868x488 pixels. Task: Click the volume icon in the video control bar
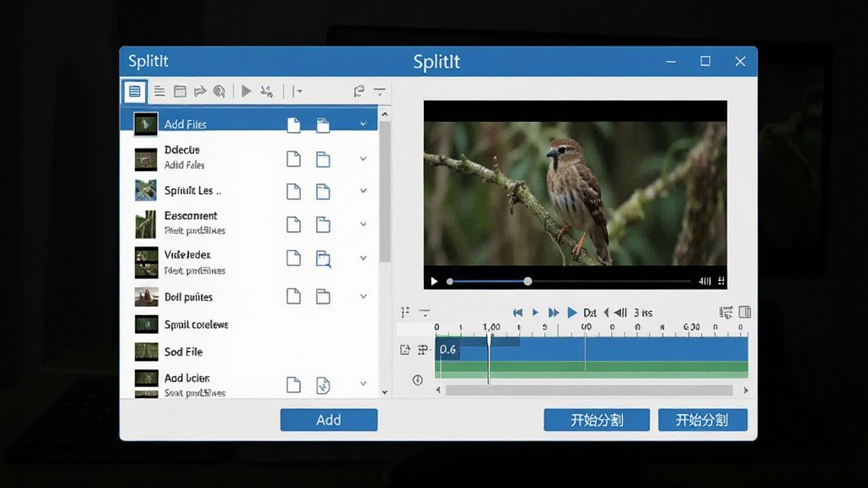[704, 281]
